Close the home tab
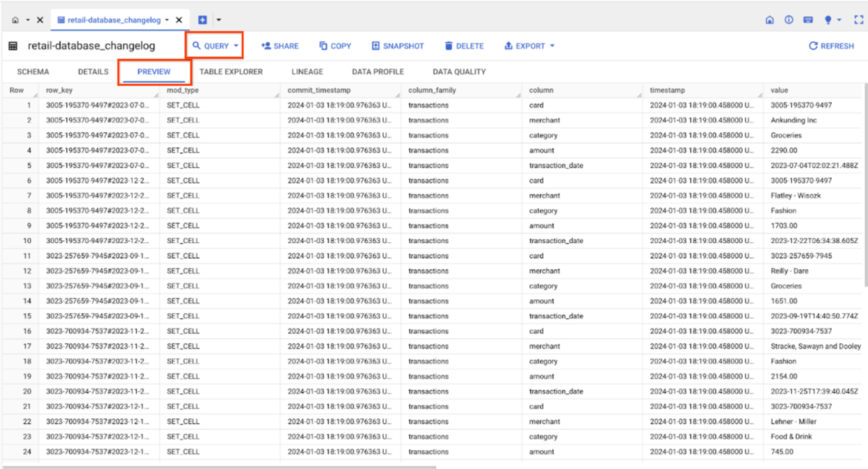The width and height of the screenshot is (868, 469). (x=40, y=20)
